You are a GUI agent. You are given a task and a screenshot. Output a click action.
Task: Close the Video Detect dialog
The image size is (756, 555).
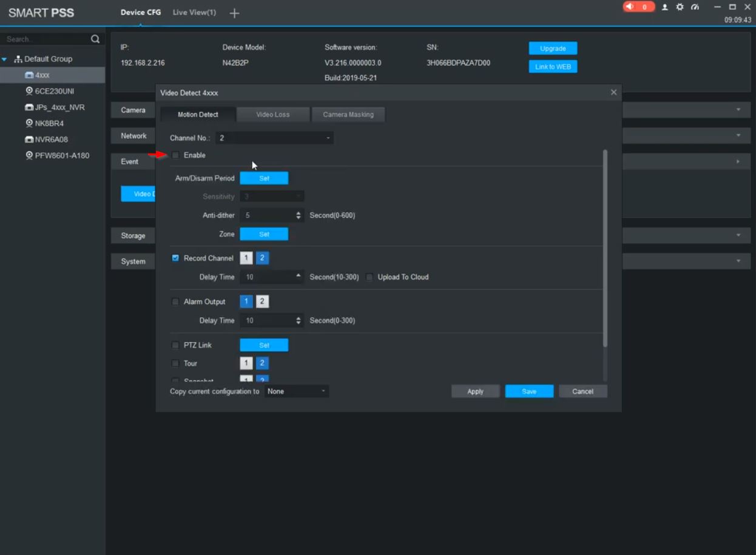pyautogui.click(x=613, y=92)
